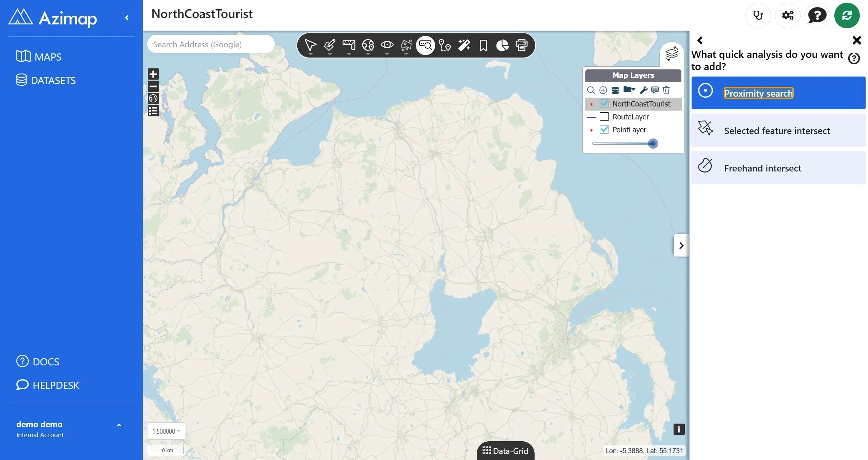Adjust the layer opacity slider handle
The width and height of the screenshot is (868, 460).
(652, 144)
